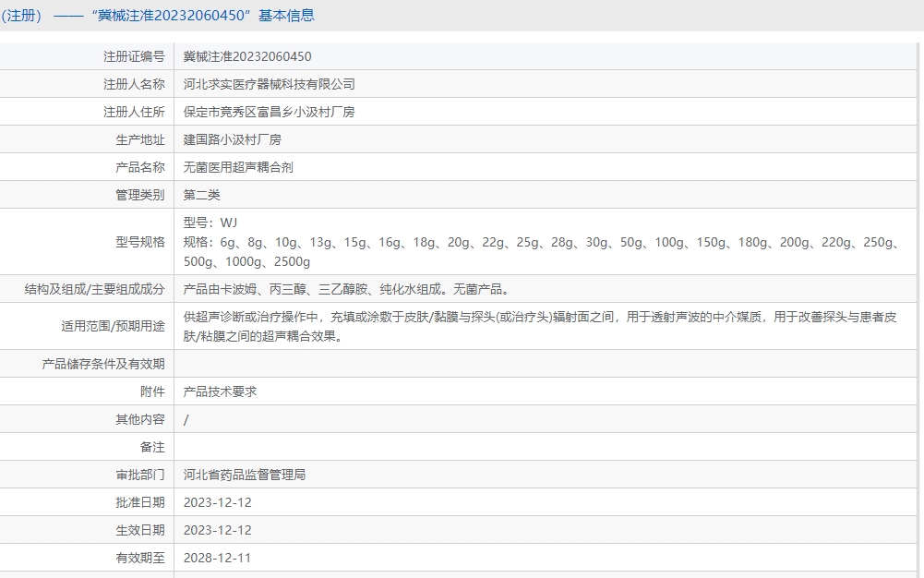Click the product name 无菌医用超声耦合剂
The width and height of the screenshot is (924, 578).
(x=238, y=167)
